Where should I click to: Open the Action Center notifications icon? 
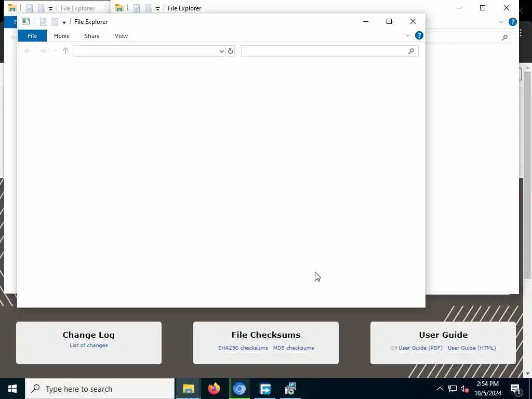[515, 389]
